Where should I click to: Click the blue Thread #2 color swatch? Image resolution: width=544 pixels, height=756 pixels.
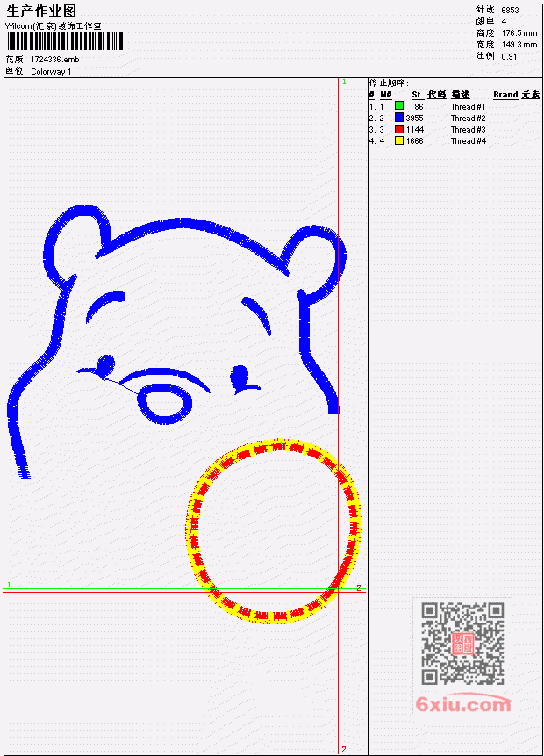[399, 117]
